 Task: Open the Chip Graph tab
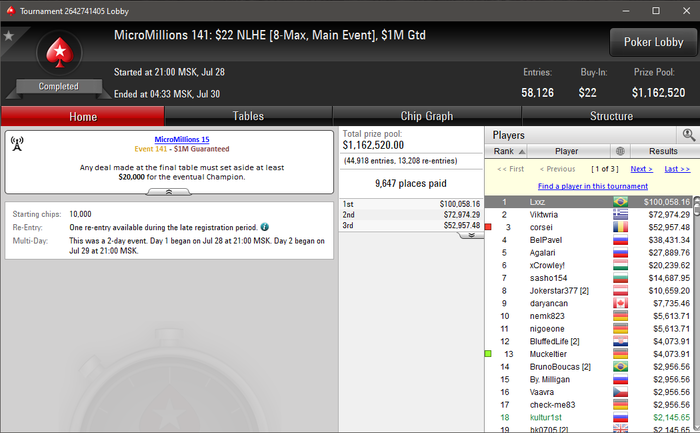point(427,116)
